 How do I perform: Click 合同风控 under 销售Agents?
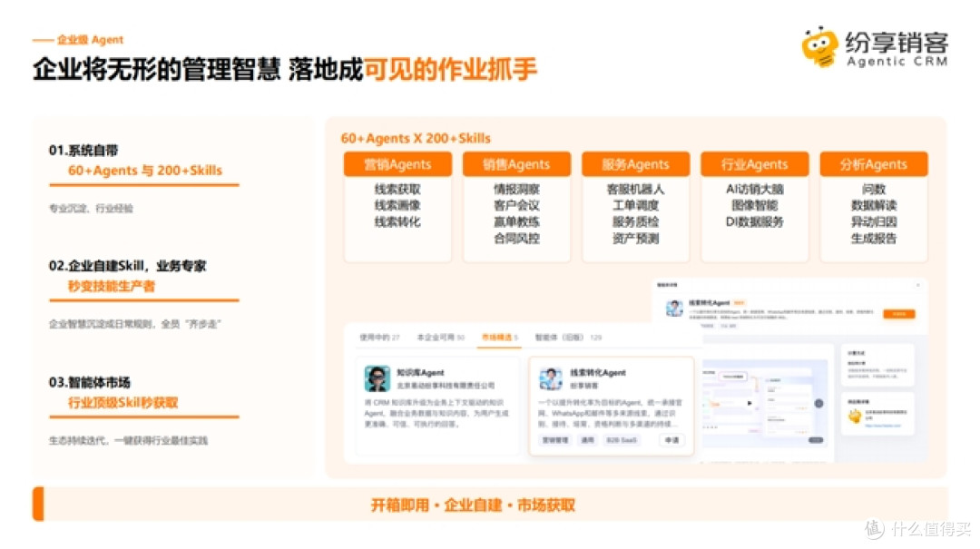click(516, 239)
